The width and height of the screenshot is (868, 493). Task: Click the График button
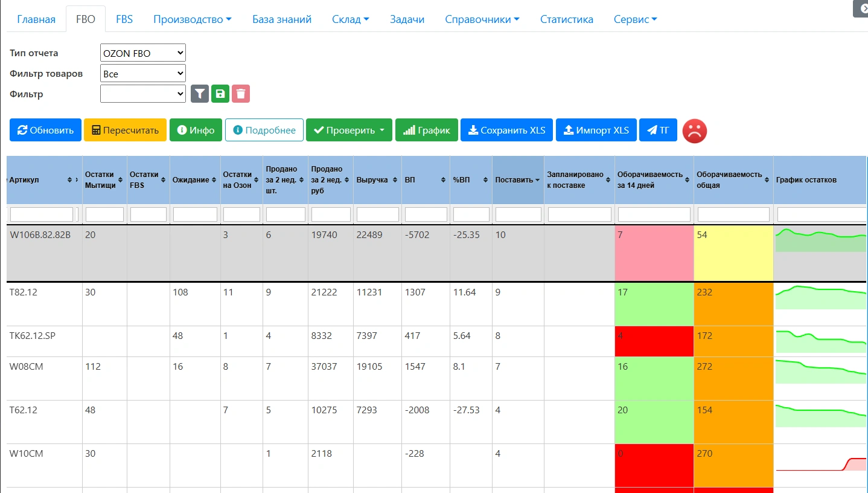[427, 130]
